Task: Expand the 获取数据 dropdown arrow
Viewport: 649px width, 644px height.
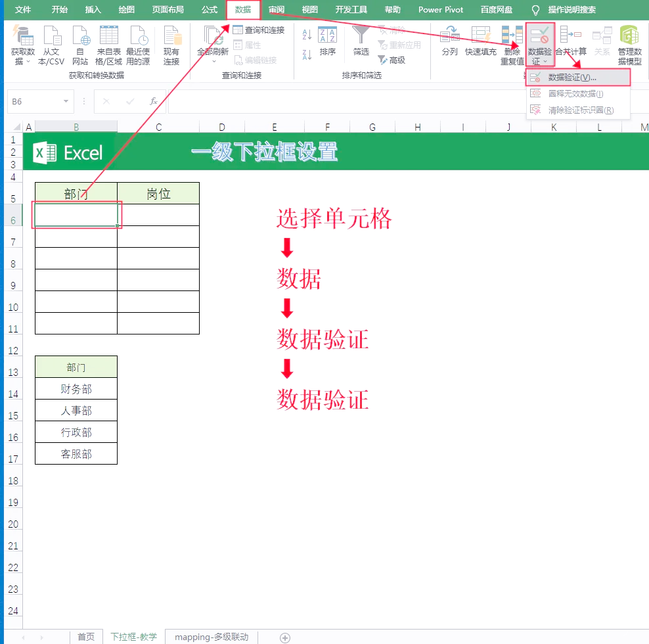Action: [x=28, y=62]
